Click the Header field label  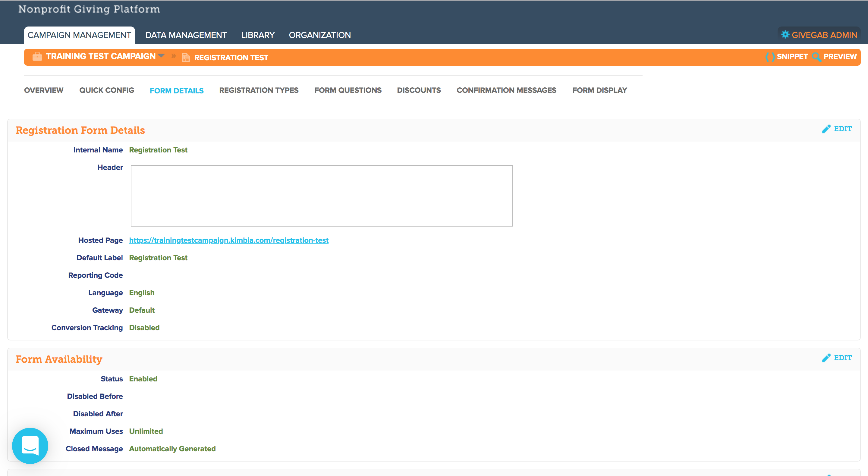pos(110,168)
